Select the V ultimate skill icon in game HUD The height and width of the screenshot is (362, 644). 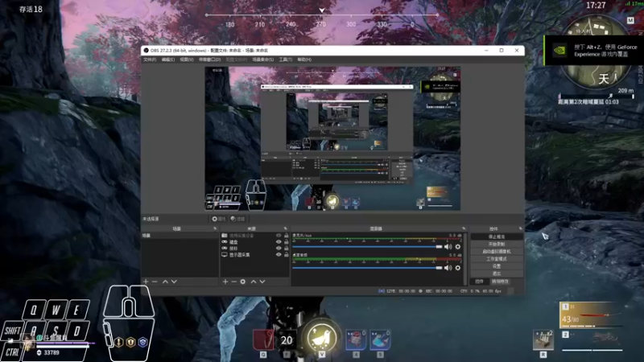point(321,337)
